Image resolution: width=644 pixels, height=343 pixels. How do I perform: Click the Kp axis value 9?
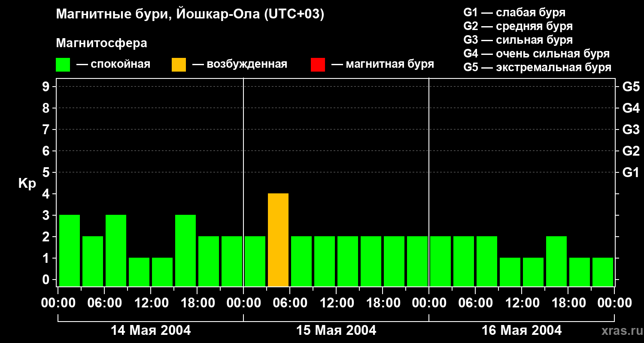coord(47,87)
